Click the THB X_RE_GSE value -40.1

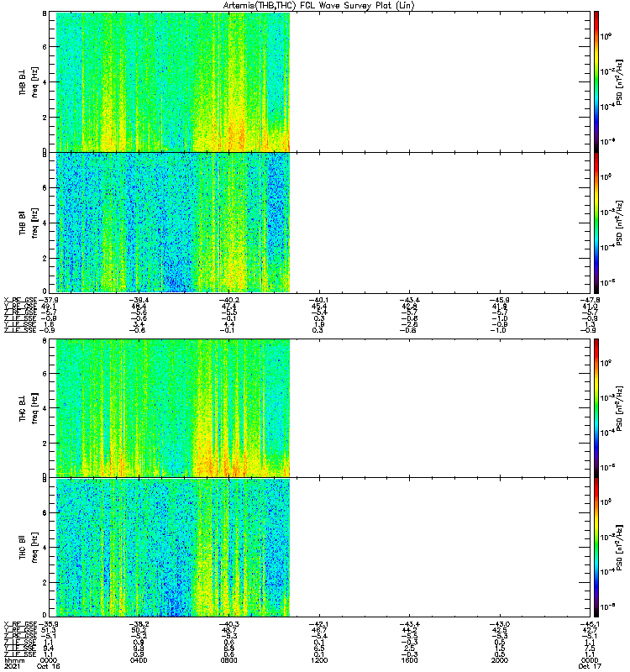pyautogui.click(x=319, y=301)
